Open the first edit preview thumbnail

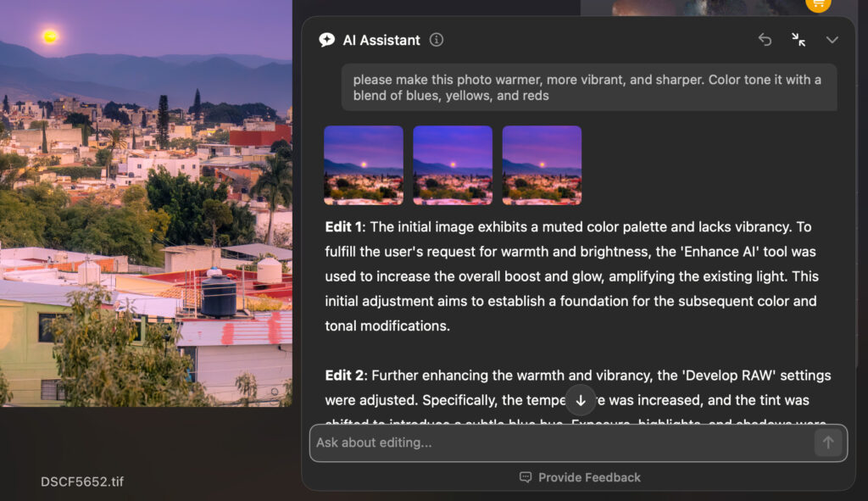pos(363,164)
